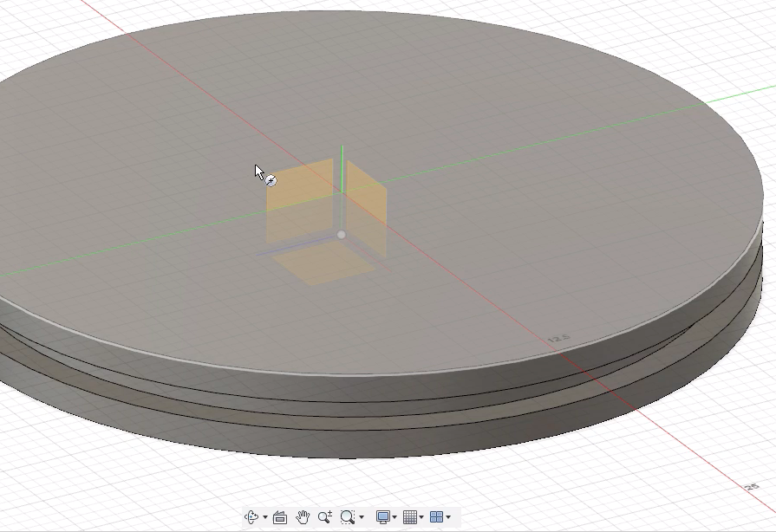Expand the Viewports dropdown arrow

[448, 517]
